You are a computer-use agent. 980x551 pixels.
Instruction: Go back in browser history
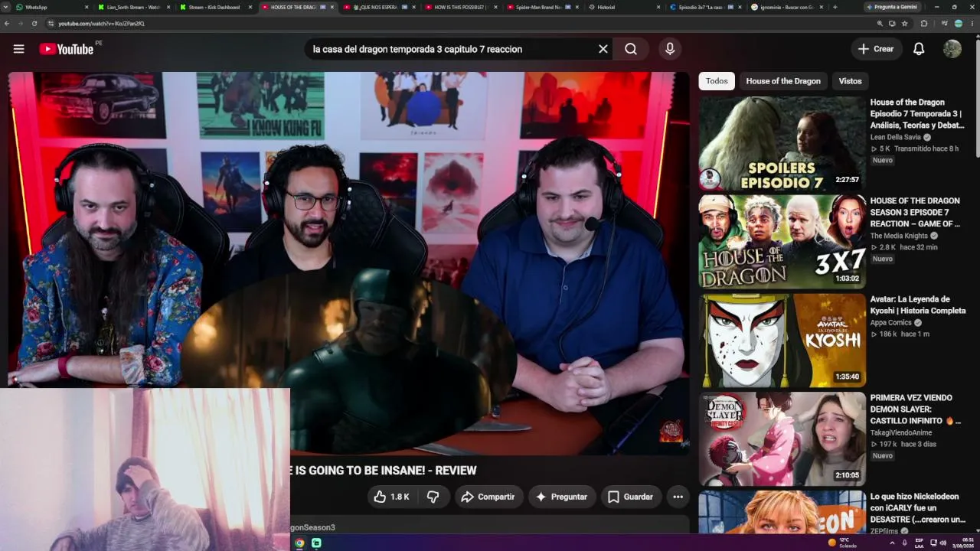point(7,24)
